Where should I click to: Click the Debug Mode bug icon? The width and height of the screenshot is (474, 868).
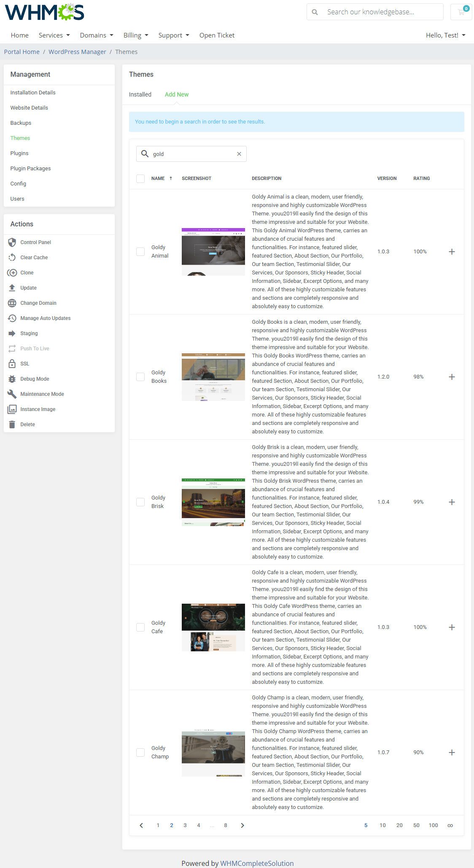(x=12, y=379)
